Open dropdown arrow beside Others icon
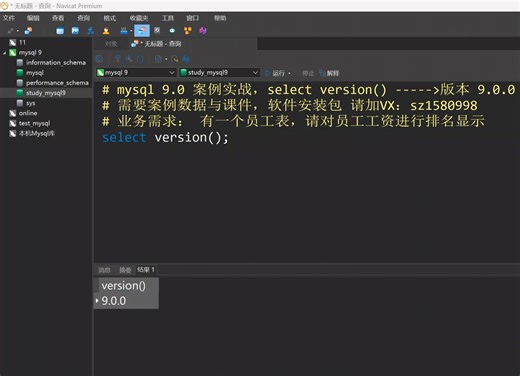This screenshot has height=376, width=520. (131, 31)
